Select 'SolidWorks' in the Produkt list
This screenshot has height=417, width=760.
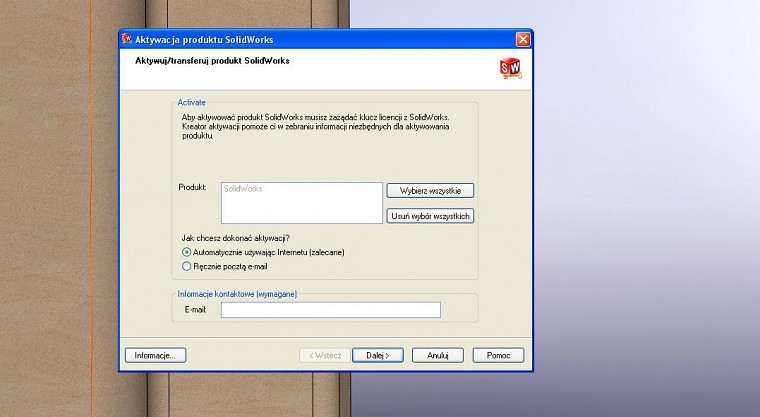(243, 189)
